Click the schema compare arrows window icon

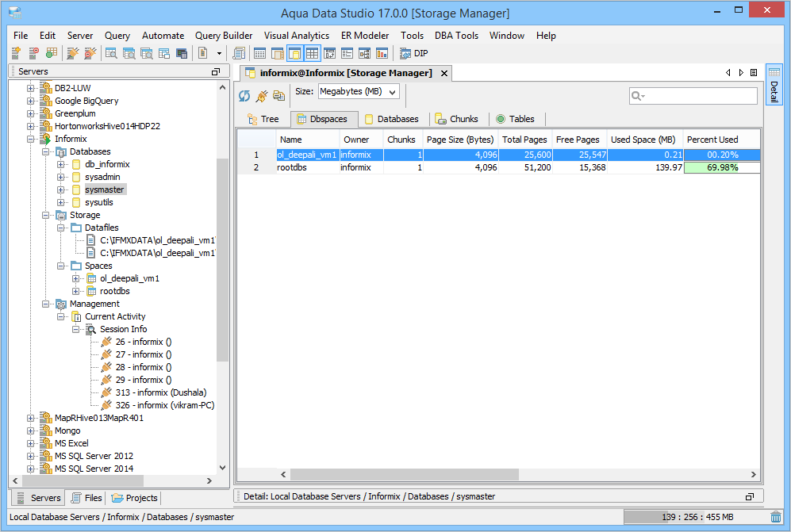pyautogui.click(x=329, y=53)
